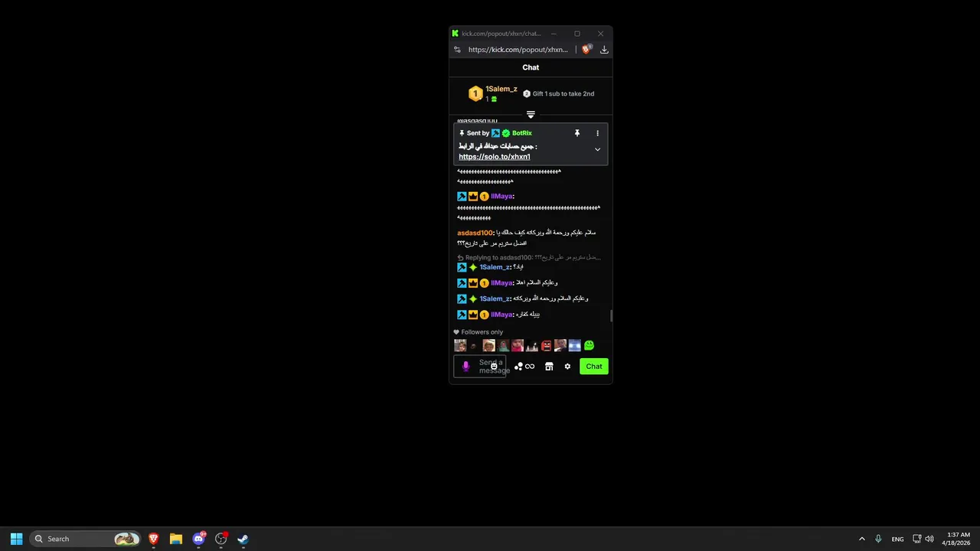Click the 'Replying to asdasd100' reply line
The width and height of the screenshot is (980, 551).
point(529,258)
